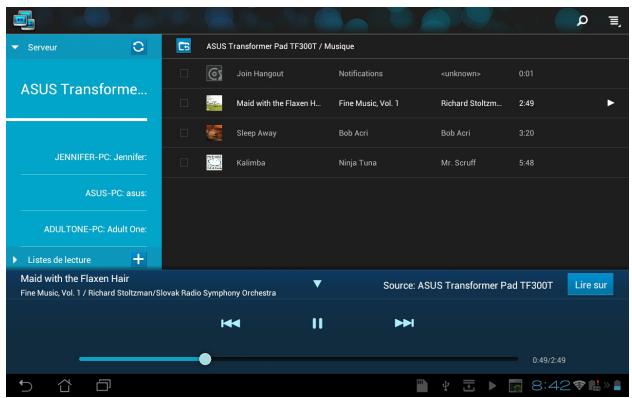Click the folder-up icon beside the Musique path
The height and width of the screenshot is (398, 632).
pyautogui.click(x=183, y=46)
